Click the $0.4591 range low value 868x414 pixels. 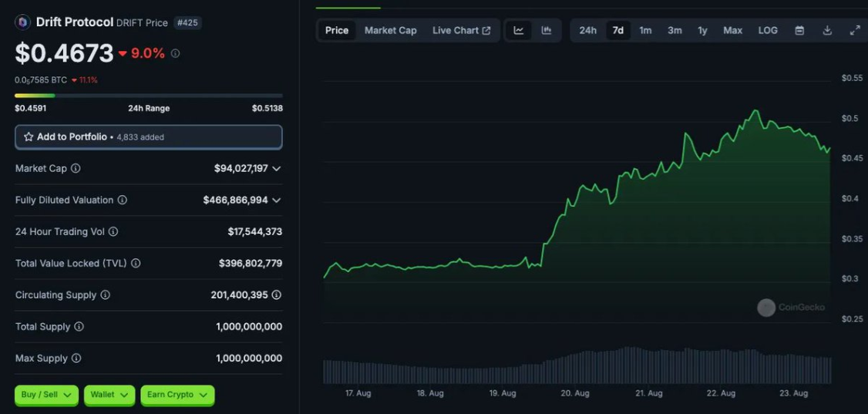point(30,109)
